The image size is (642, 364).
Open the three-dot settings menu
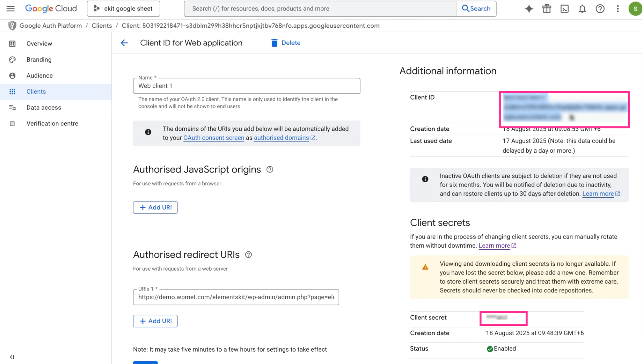coord(618,9)
